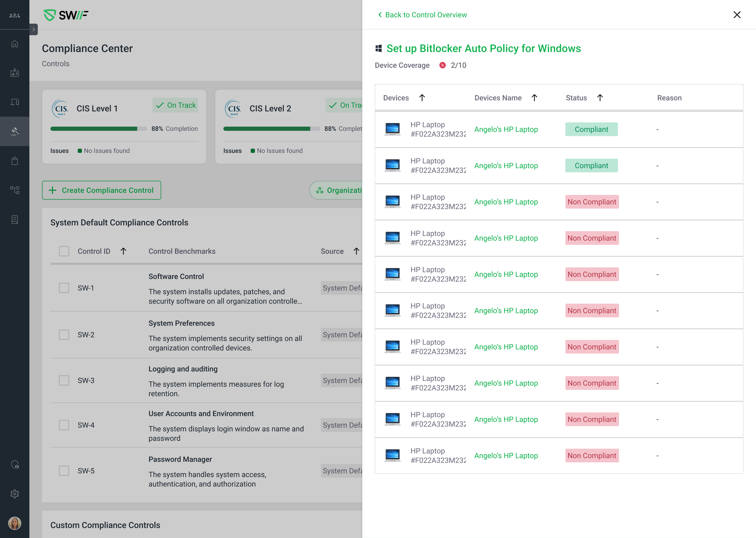Check the SW-2 control checkbox
The height and width of the screenshot is (538, 756).
click(x=64, y=335)
